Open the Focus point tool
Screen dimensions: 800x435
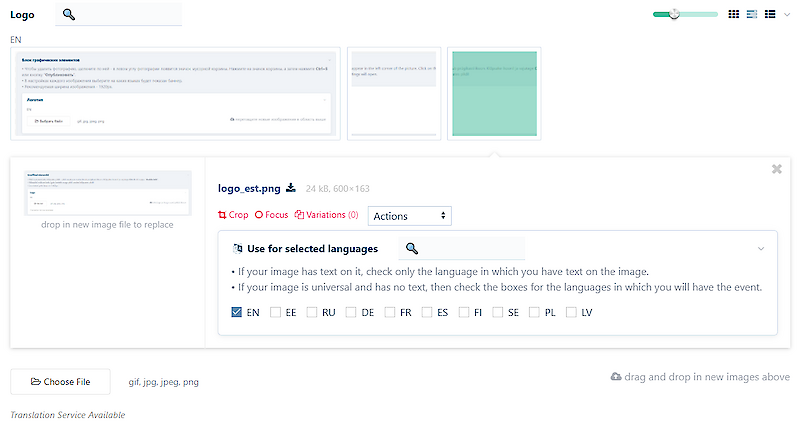pos(271,215)
